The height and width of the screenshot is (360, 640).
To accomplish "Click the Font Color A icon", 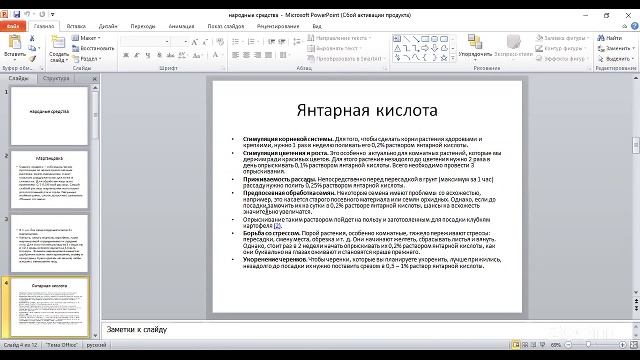I will pos(216,55).
